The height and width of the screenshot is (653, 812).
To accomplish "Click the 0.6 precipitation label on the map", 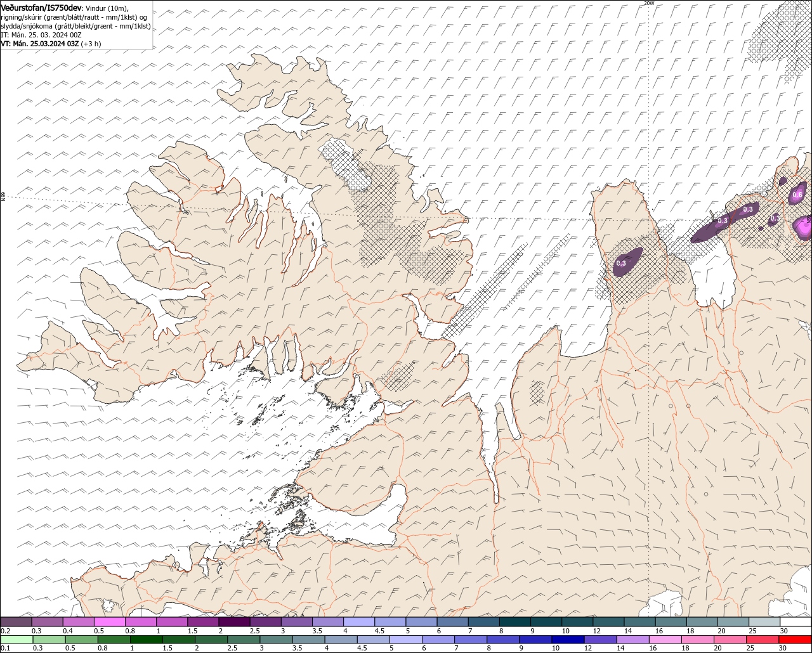I will [797, 195].
